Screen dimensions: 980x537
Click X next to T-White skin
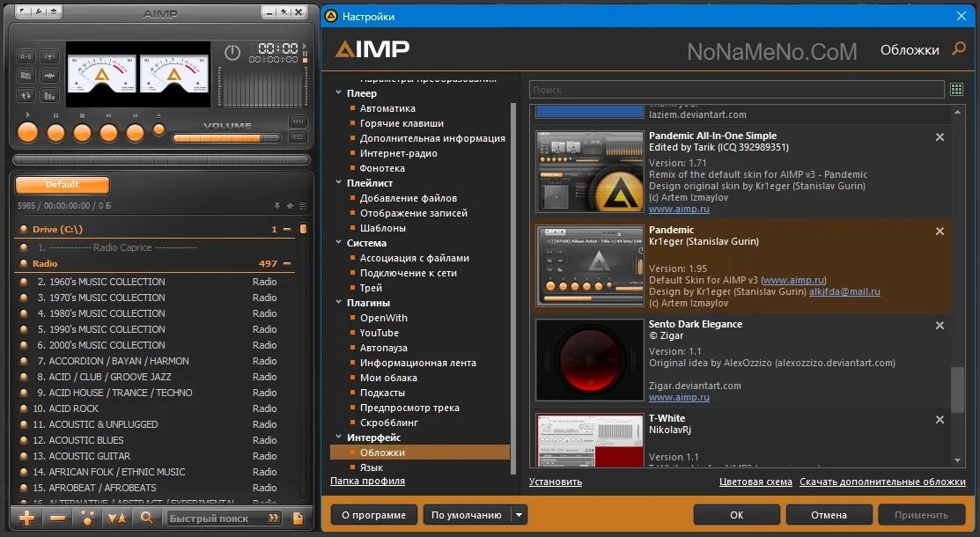click(939, 419)
